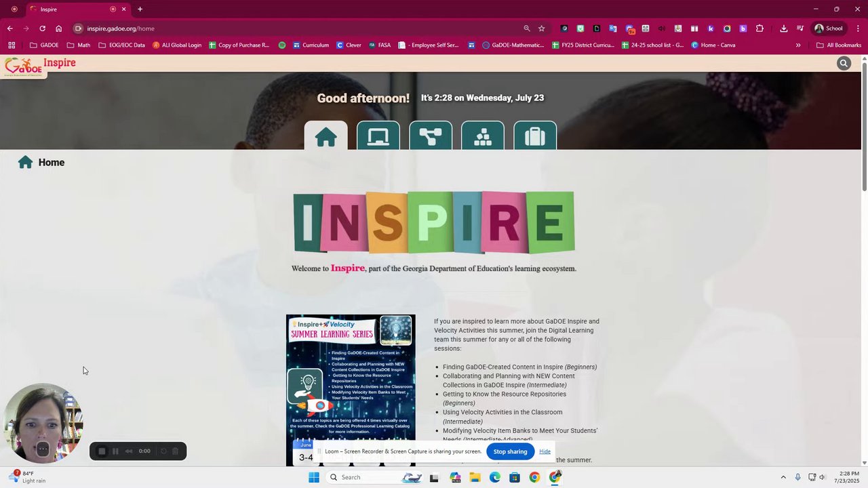Screen dimensions: 868x488
Task: Open the Windows Start menu
Action: coord(313,477)
